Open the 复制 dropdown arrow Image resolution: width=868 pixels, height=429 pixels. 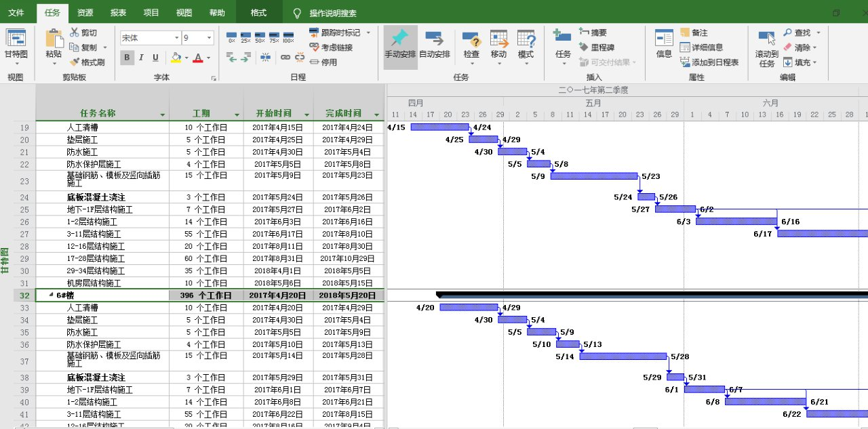105,47
